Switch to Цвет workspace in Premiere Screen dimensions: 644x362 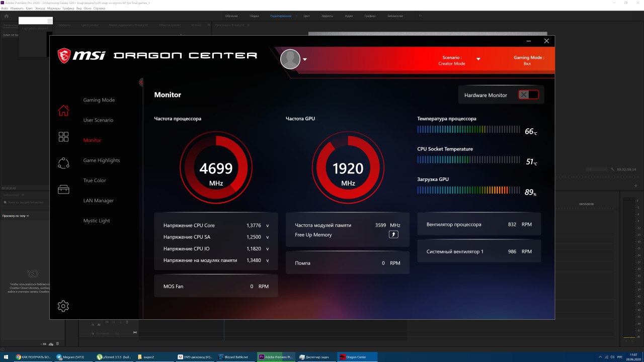click(x=306, y=16)
